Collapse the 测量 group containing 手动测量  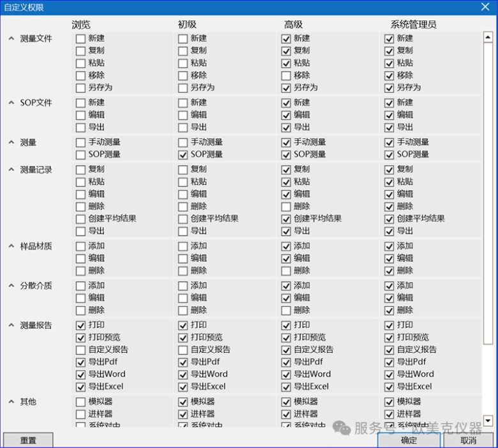coord(11,142)
